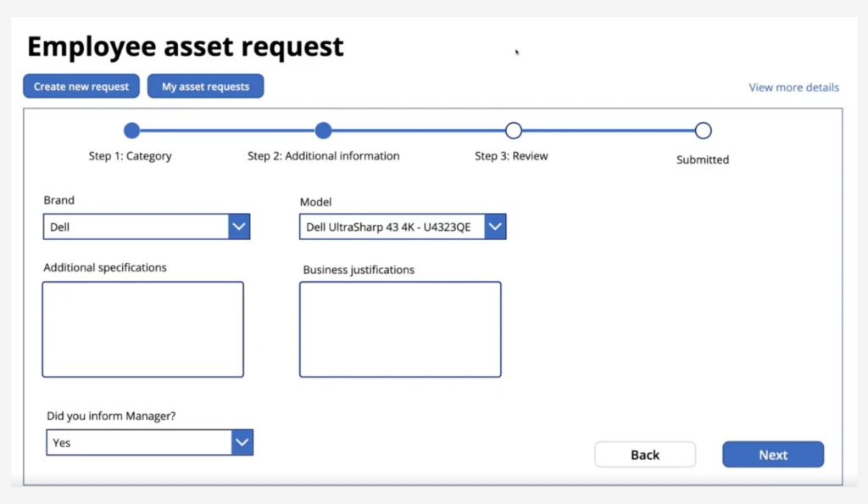Click the Employee asset request heading

point(186,47)
